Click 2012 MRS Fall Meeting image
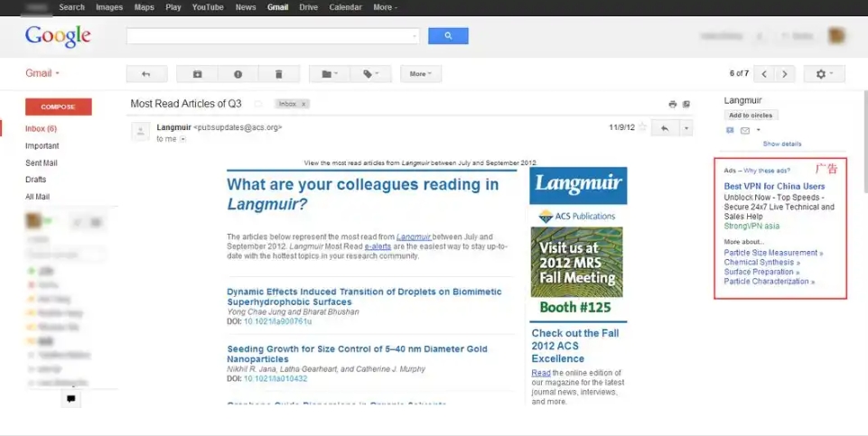 click(x=576, y=263)
